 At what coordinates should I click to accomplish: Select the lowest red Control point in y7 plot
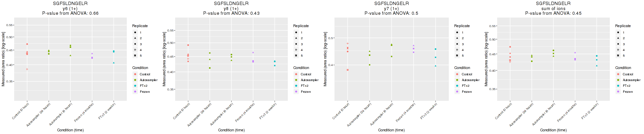(x=348, y=70)
